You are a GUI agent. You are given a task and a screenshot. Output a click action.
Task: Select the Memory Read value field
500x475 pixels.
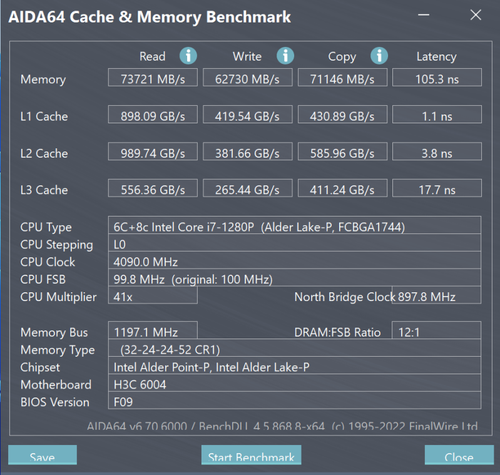(153, 78)
